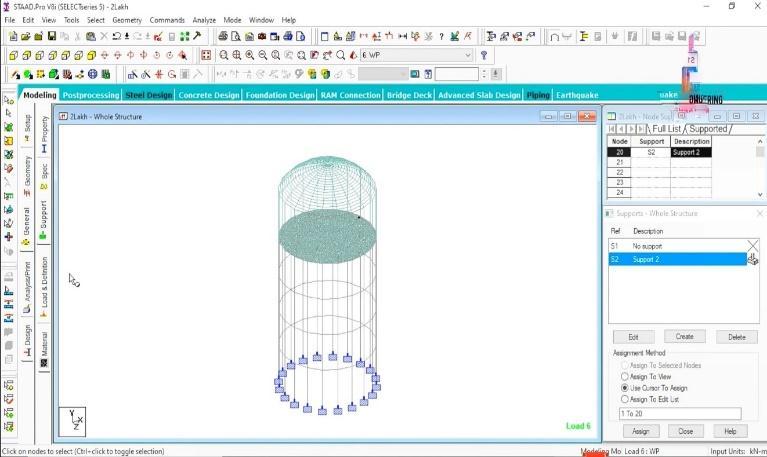Save the model with the floppy disk icon
The image size is (767, 457).
(51, 36)
